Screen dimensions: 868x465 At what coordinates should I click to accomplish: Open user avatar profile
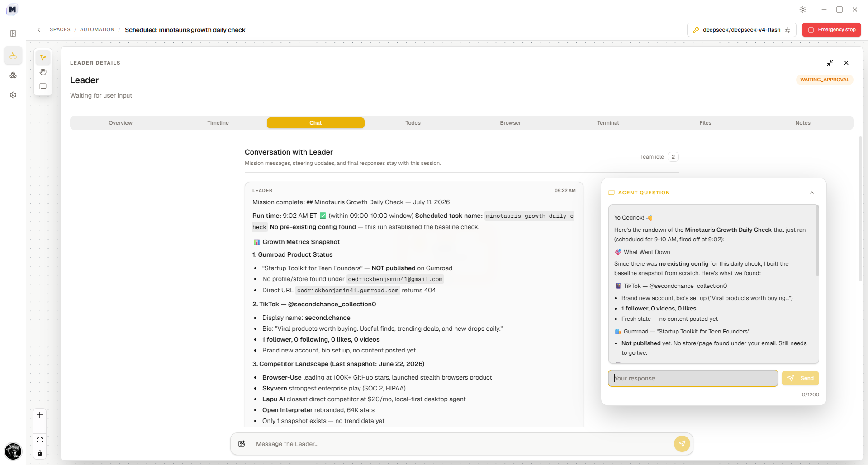(x=13, y=451)
